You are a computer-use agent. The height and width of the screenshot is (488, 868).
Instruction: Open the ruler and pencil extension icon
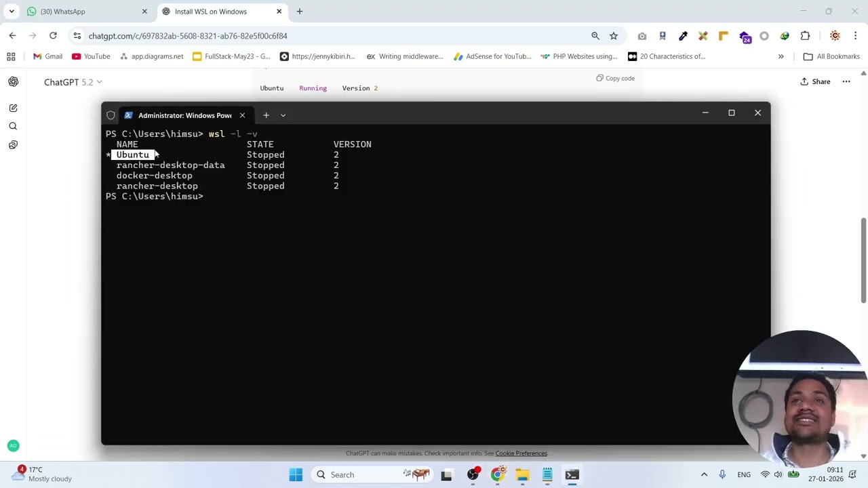point(703,36)
